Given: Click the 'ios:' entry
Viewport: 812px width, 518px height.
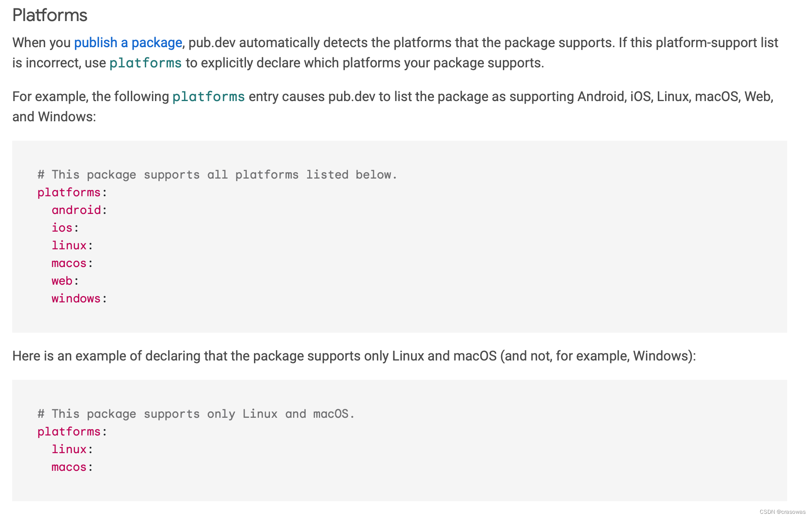Looking at the screenshot, I should (65, 228).
